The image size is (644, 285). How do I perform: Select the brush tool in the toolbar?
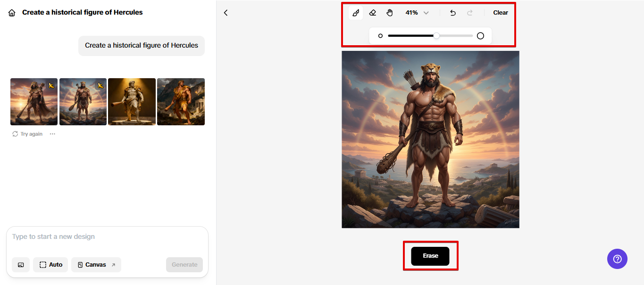pos(356,13)
